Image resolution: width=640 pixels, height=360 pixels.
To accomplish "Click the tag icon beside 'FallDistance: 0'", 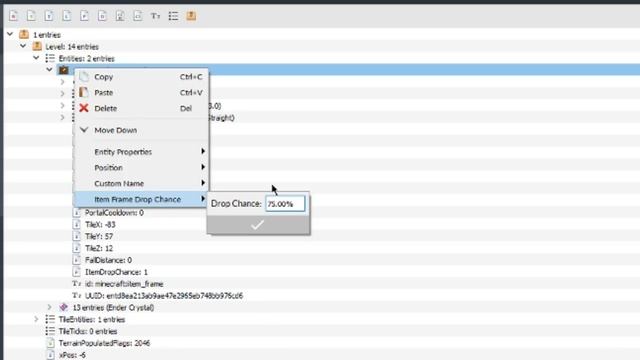I will coord(76,260).
